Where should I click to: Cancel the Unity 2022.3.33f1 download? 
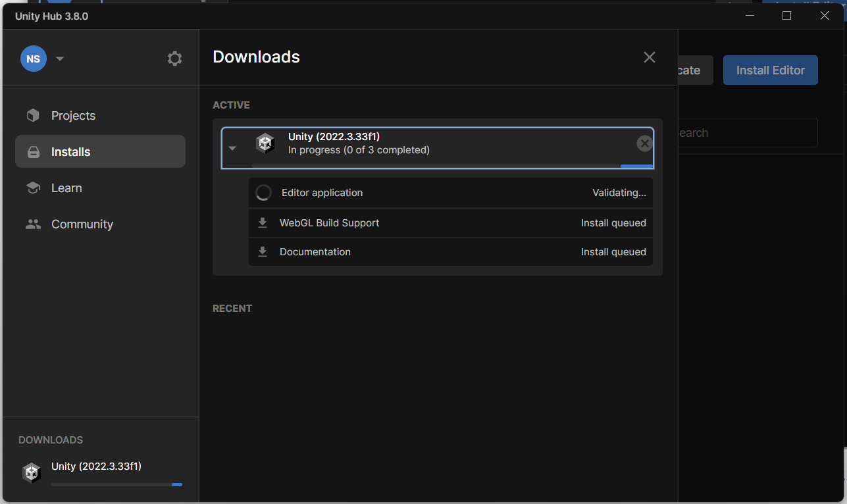645,143
